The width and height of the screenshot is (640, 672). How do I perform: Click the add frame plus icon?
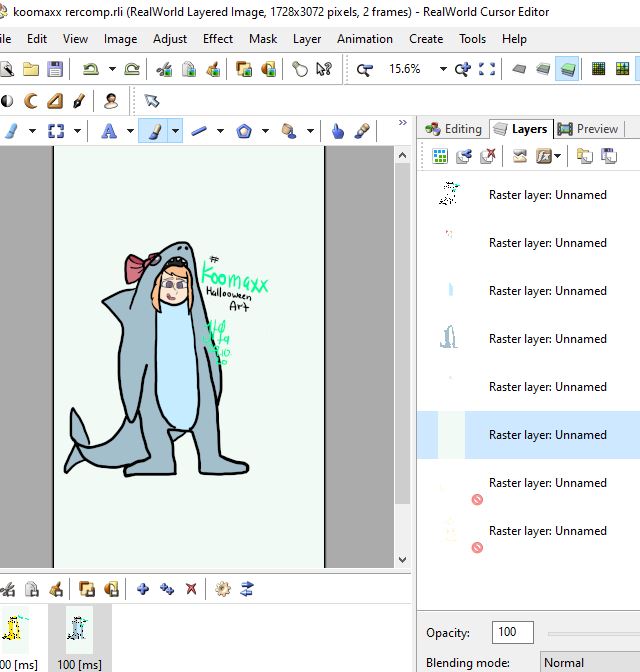coord(143,589)
